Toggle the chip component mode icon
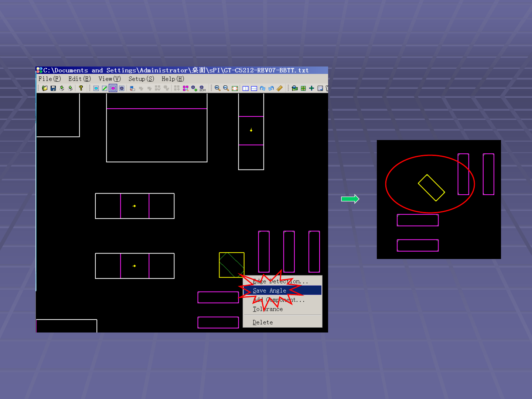The height and width of the screenshot is (399, 532). pos(122,88)
